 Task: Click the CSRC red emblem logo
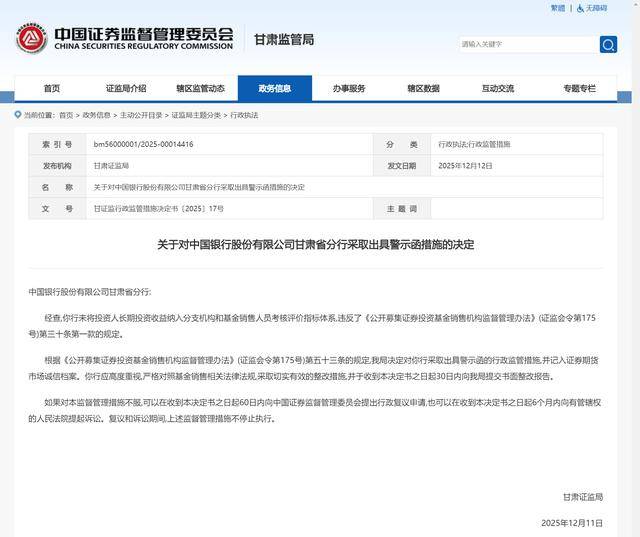(x=32, y=39)
